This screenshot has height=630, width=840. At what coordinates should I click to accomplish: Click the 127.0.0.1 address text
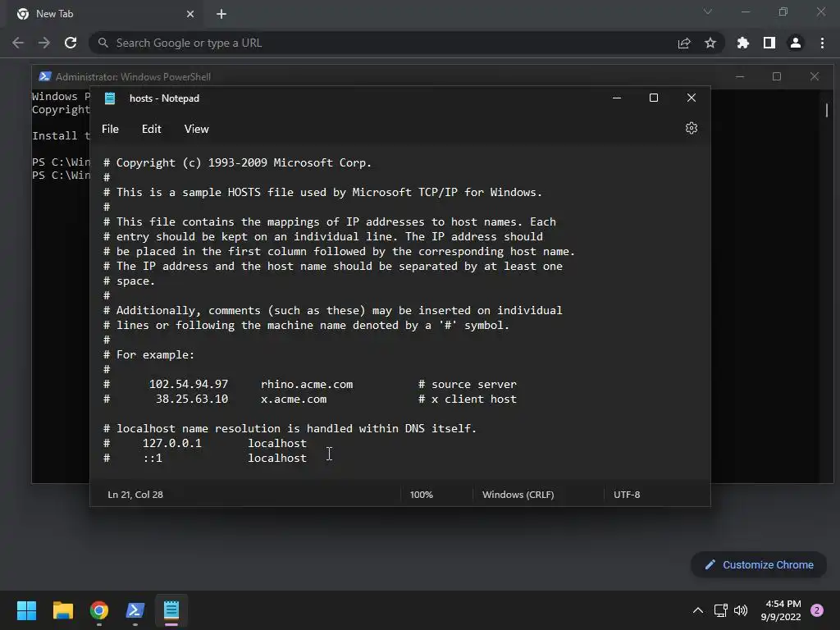click(172, 444)
